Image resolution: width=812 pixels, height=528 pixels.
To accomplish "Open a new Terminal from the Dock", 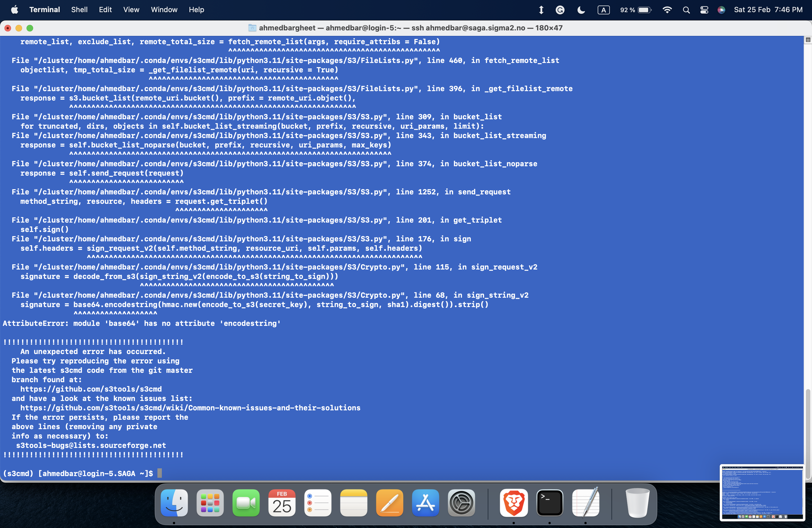I will [550, 503].
